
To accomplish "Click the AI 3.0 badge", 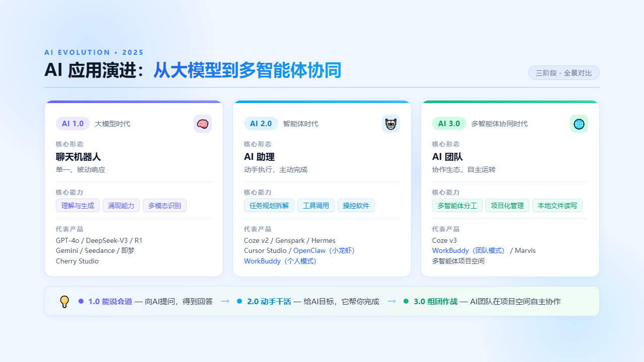I will tap(449, 124).
